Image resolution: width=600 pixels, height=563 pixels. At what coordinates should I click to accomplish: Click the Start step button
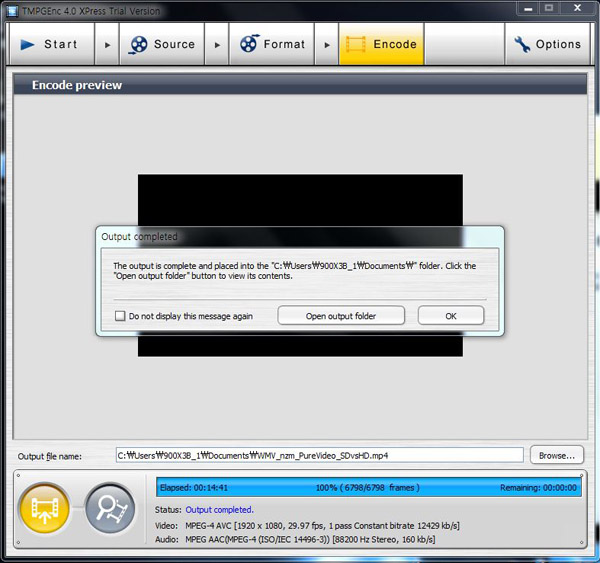pos(52,44)
